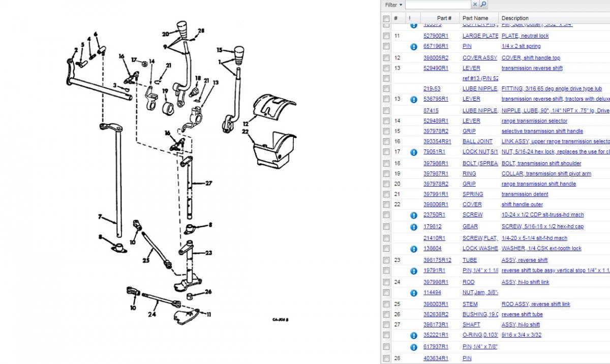The width and height of the screenshot is (610, 364).
Task: Click the filter search magnifier icon
Action: coord(483,5)
